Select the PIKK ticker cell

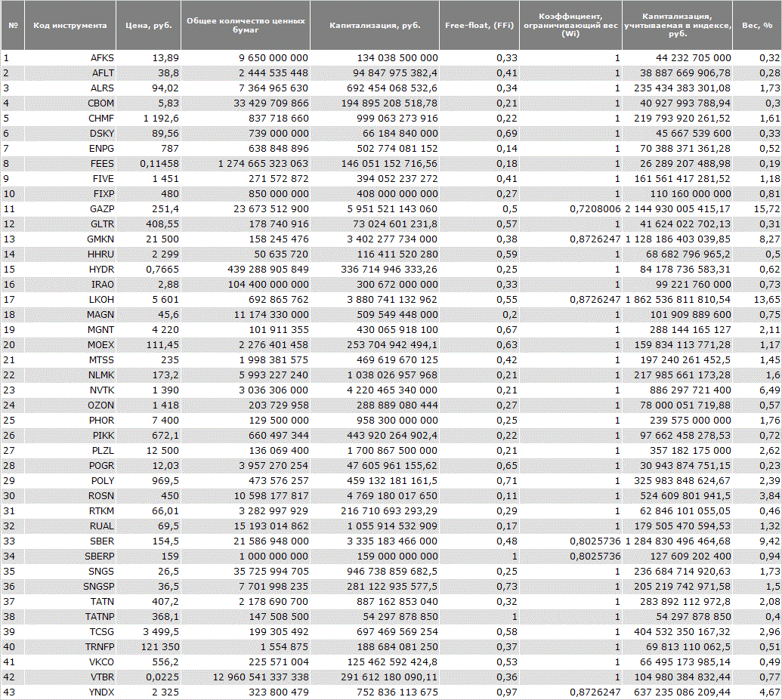pyautogui.click(x=70, y=436)
